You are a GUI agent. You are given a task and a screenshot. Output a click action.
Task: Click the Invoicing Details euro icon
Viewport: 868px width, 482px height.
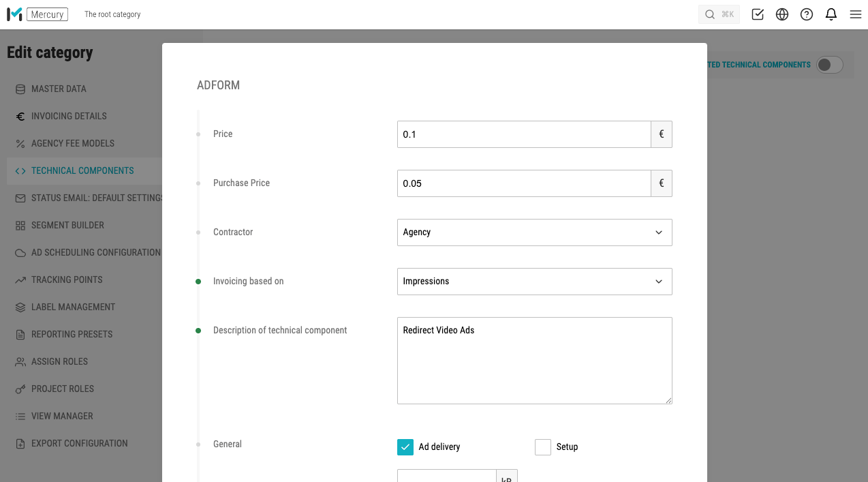[20, 116]
